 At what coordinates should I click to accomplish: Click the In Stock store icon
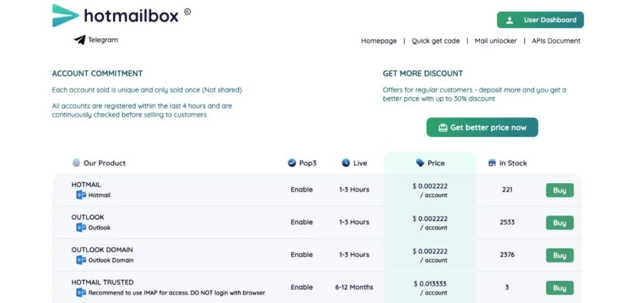pyautogui.click(x=492, y=163)
